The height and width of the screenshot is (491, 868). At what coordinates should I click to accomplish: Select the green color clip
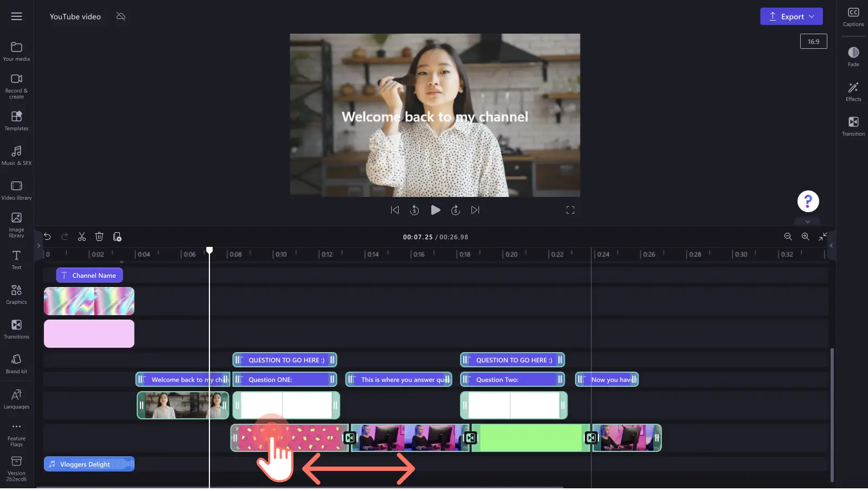(531, 438)
